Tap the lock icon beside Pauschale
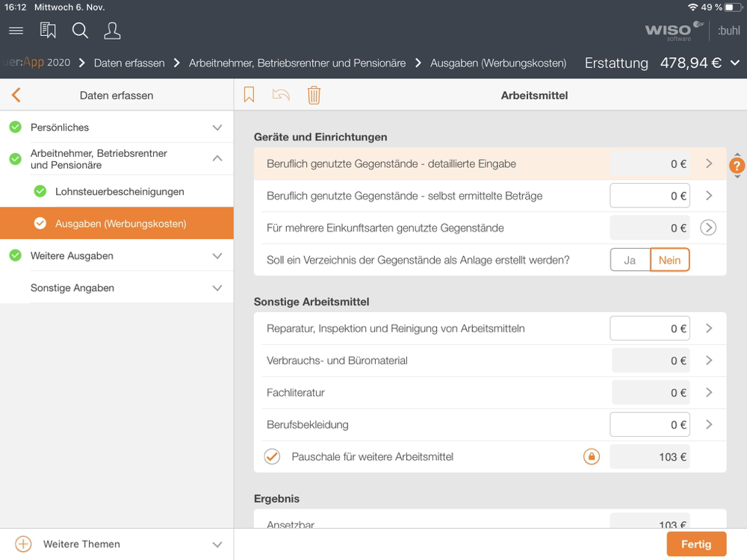Viewport: 747px width, 560px height. point(591,457)
